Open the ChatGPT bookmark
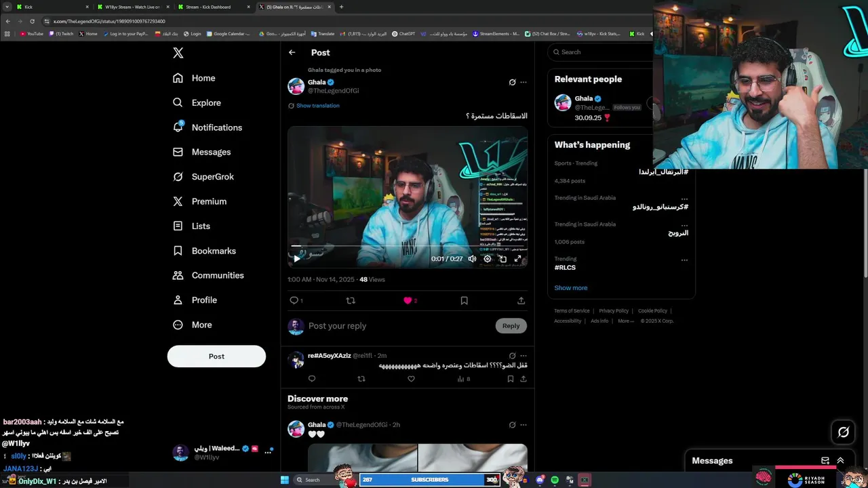 click(x=403, y=34)
